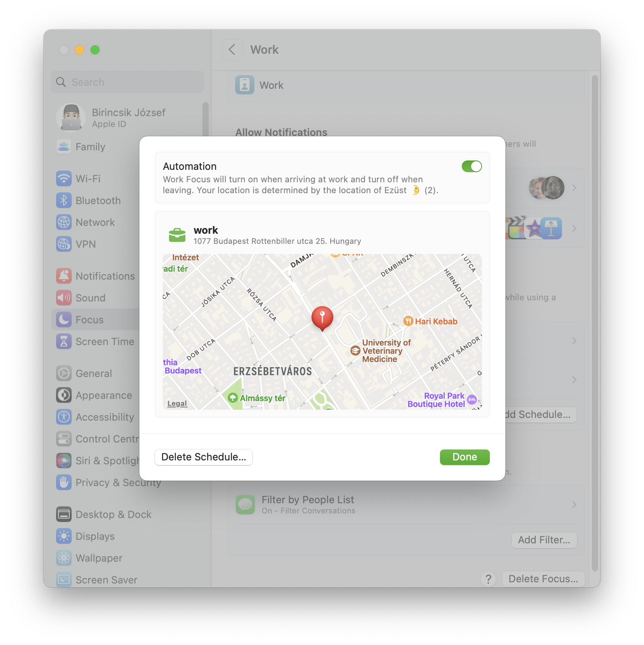
Task: Click the sidebar Search field
Action: pos(127,82)
